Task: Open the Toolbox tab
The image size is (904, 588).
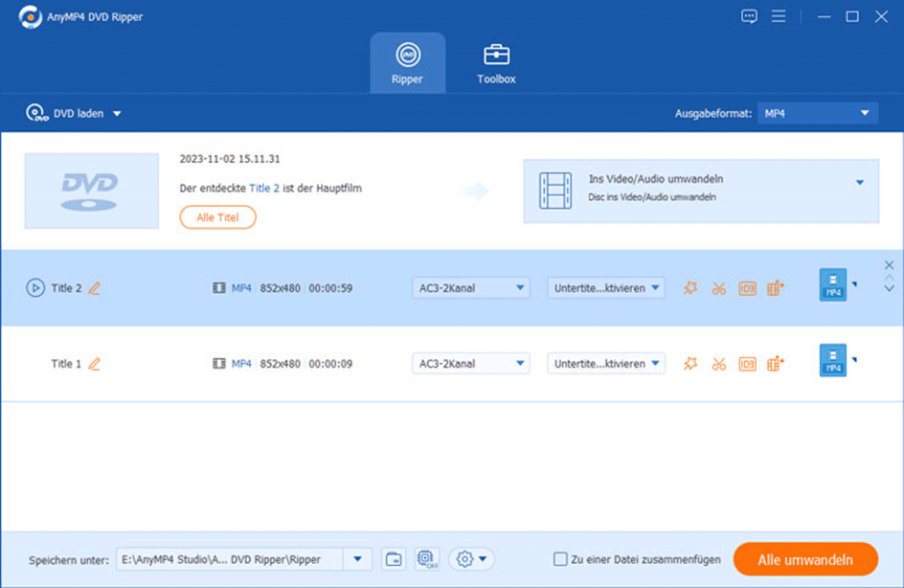Action: point(496,63)
